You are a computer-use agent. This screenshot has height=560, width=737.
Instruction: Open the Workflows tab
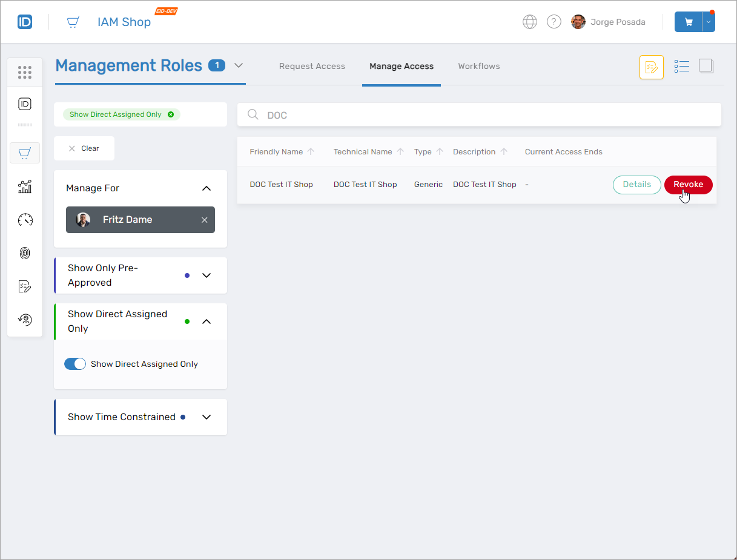point(478,66)
